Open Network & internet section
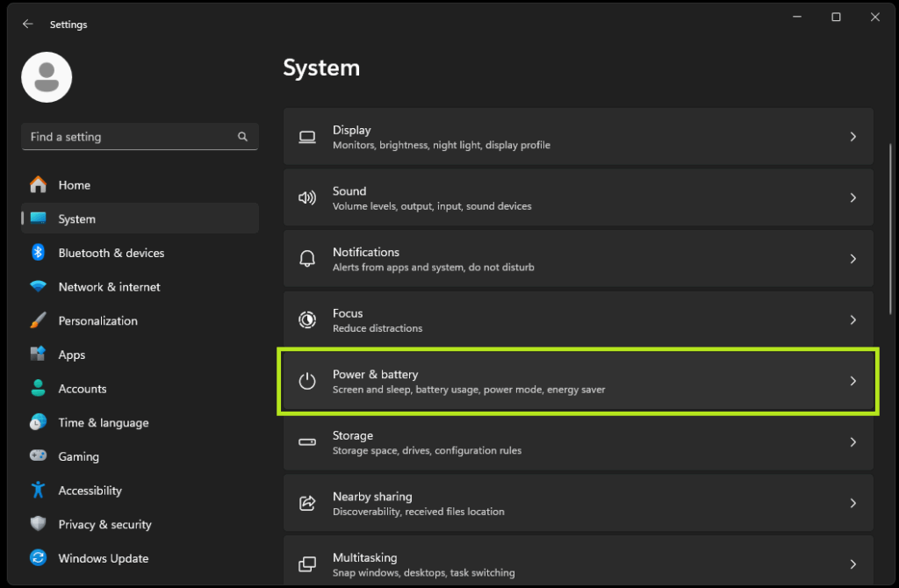899x588 pixels. tap(110, 287)
